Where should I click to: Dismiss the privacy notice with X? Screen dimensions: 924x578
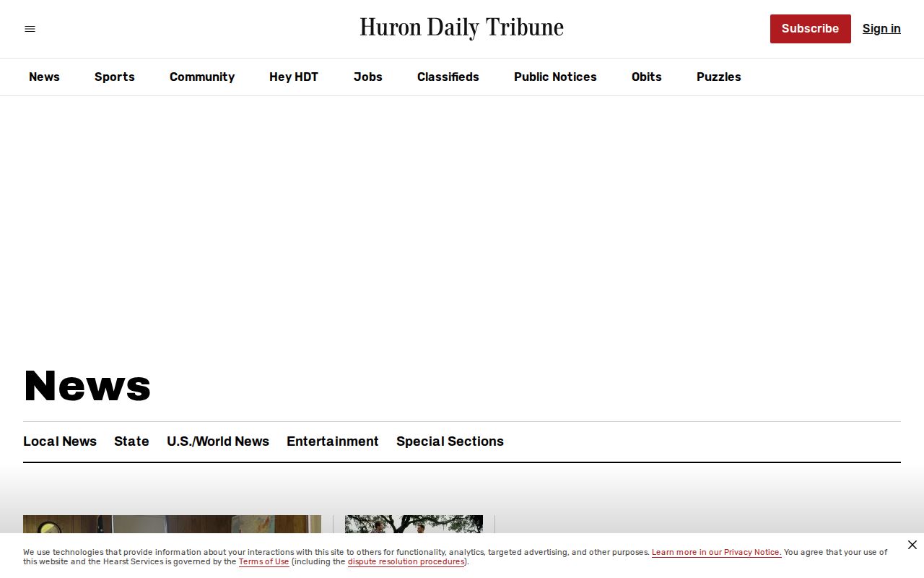912,545
